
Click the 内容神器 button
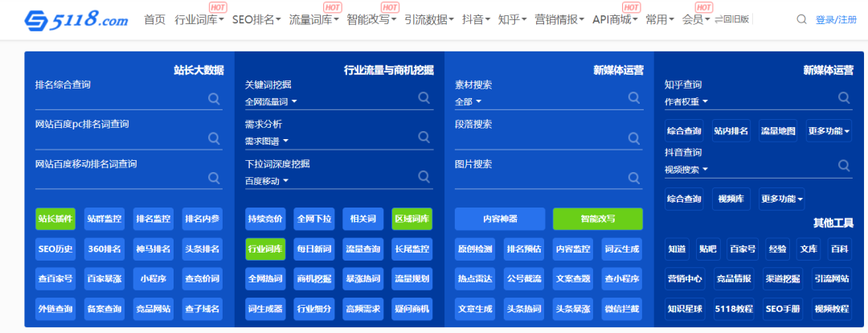(x=500, y=219)
